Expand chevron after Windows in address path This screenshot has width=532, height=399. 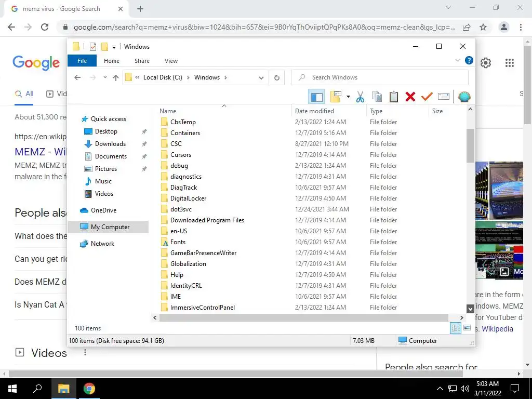coord(225,77)
